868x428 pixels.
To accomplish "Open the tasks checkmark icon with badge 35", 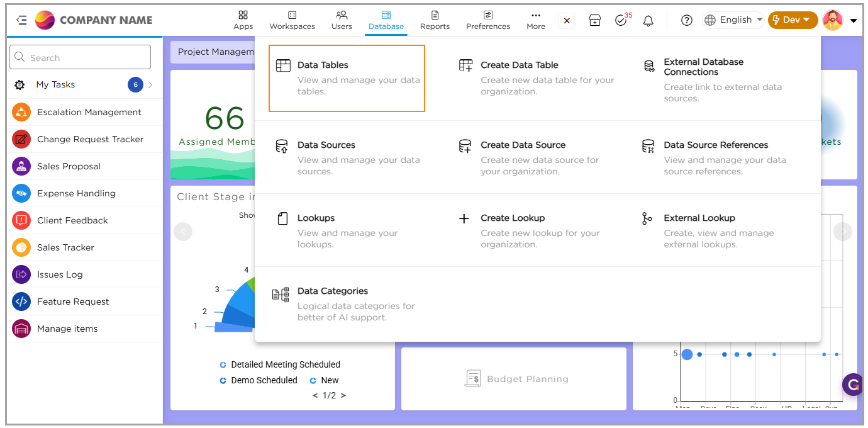I will tap(621, 21).
